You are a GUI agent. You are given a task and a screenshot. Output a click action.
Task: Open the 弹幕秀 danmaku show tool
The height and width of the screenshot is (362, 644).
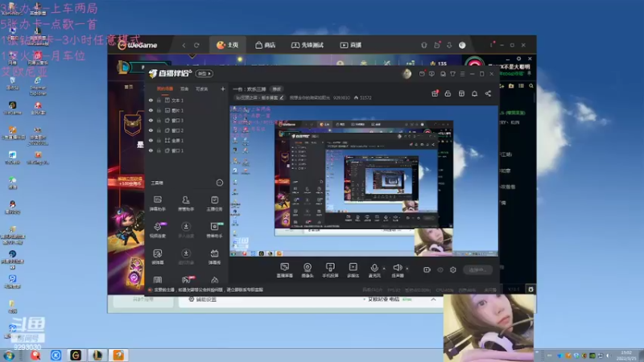tap(214, 257)
